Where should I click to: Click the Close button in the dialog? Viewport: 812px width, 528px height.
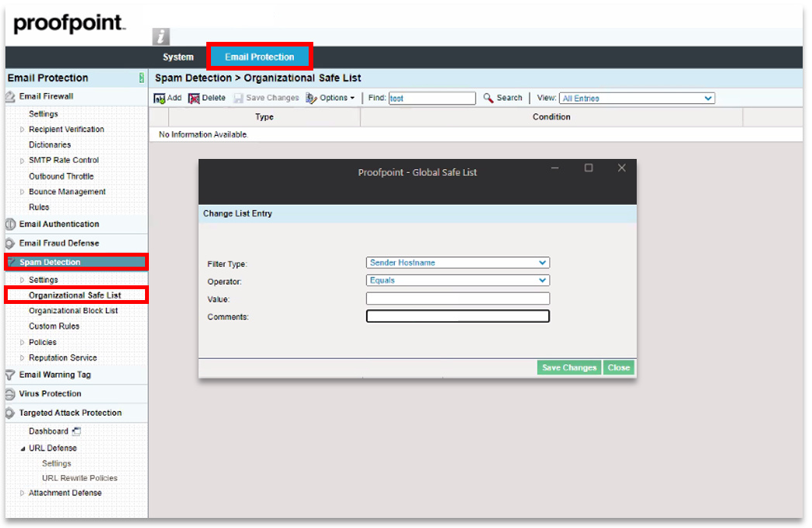(x=618, y=367)
